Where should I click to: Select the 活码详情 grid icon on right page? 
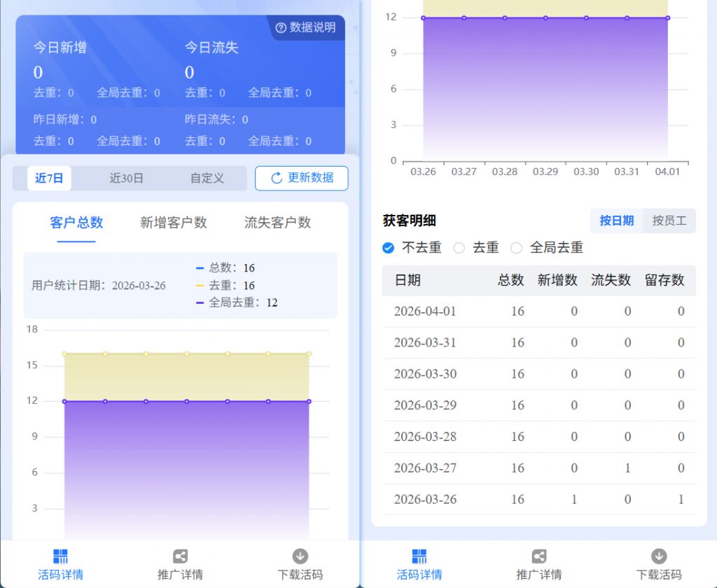418,555
